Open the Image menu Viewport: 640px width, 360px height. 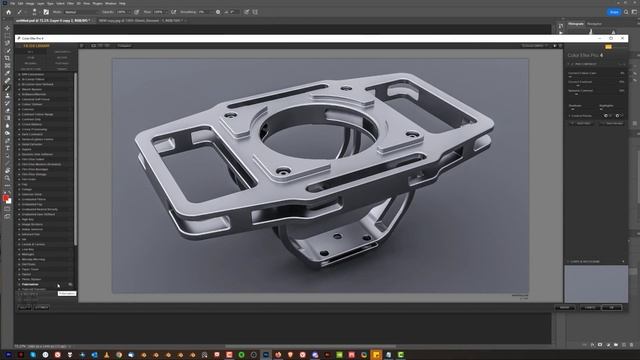click(x=30, y=3)
